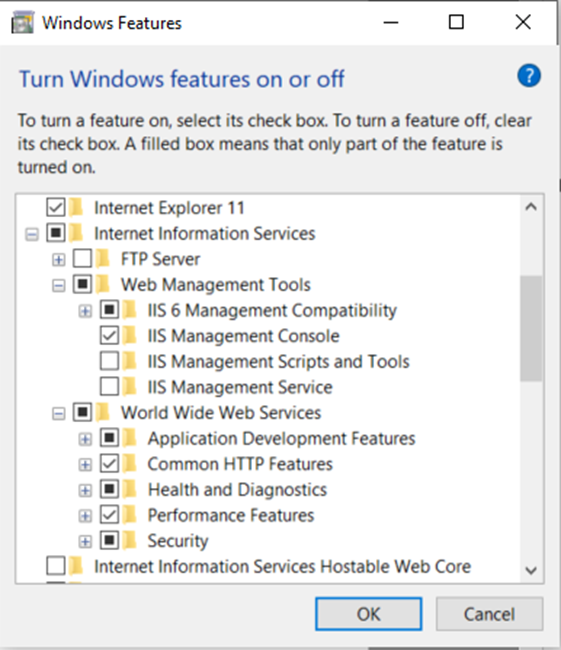Click the Windows Features title bar icon

22,22
